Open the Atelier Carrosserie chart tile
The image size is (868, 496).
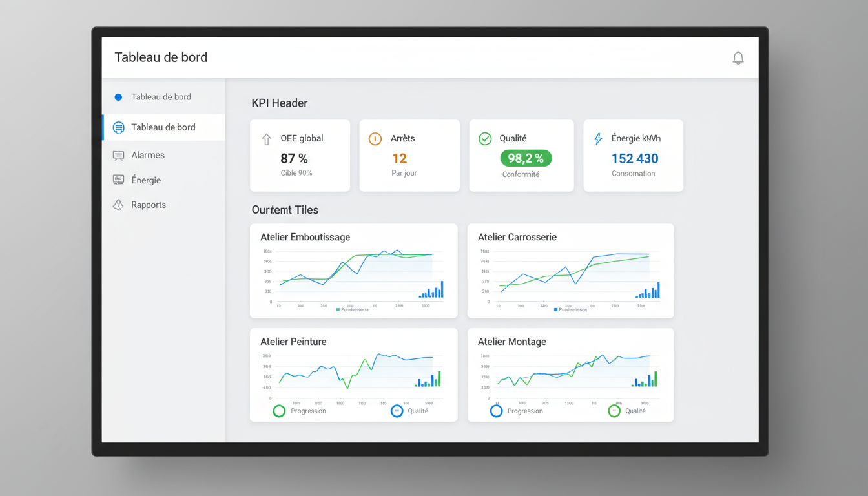(x=570, y=271)
